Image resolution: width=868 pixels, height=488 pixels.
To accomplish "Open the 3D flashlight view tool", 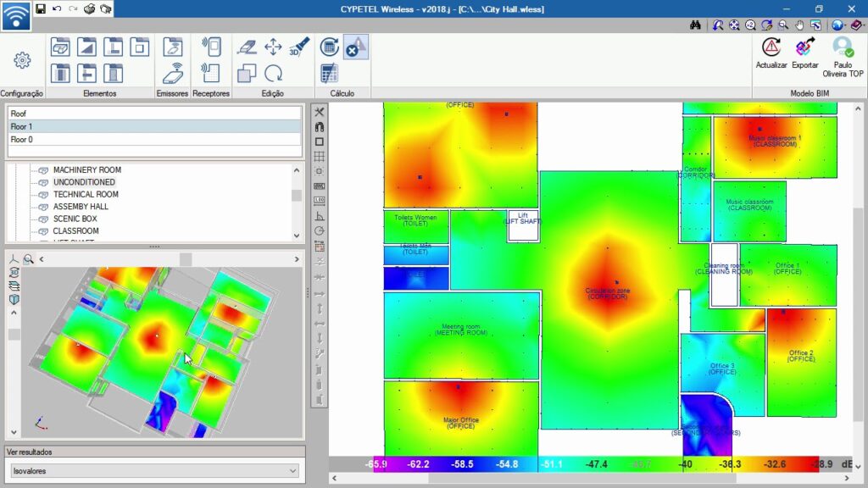I will coord(298,47).
